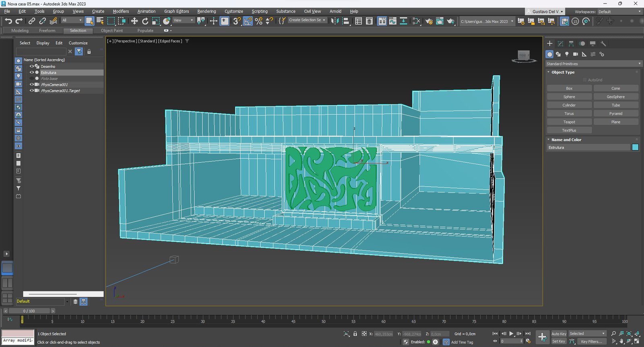Toggle visibility of PhysCamera001
The image size is (644, 347).
32,85
